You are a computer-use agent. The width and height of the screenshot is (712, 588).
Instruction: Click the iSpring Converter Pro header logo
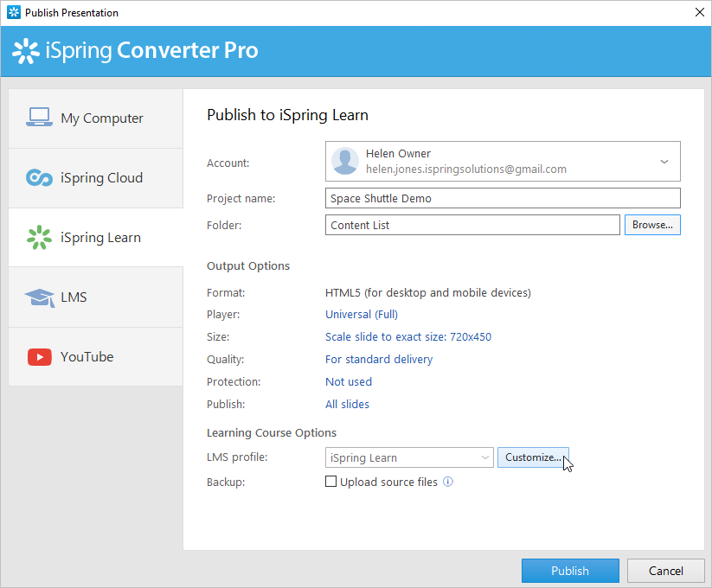[x=135, y=50]
